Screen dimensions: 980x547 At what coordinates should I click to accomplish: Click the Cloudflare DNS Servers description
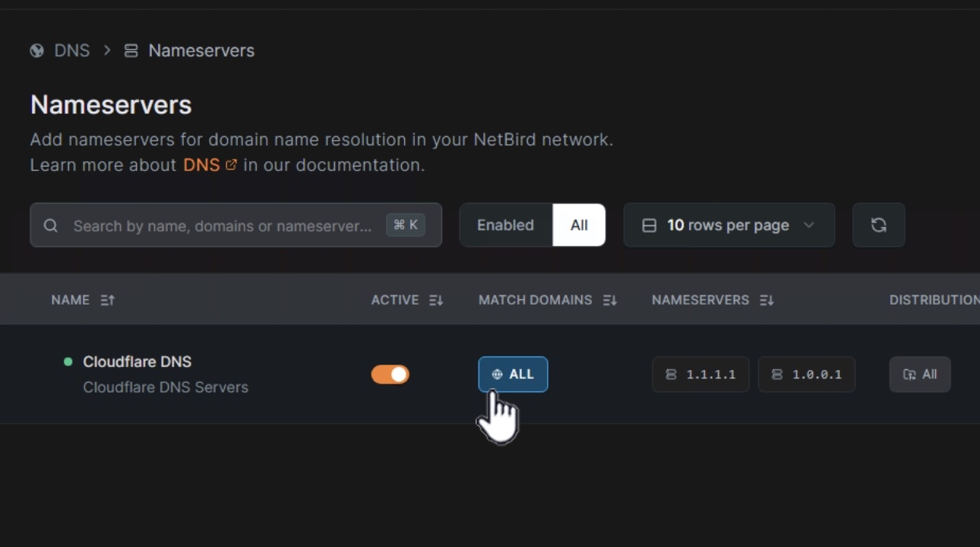[x=166, y=387]
